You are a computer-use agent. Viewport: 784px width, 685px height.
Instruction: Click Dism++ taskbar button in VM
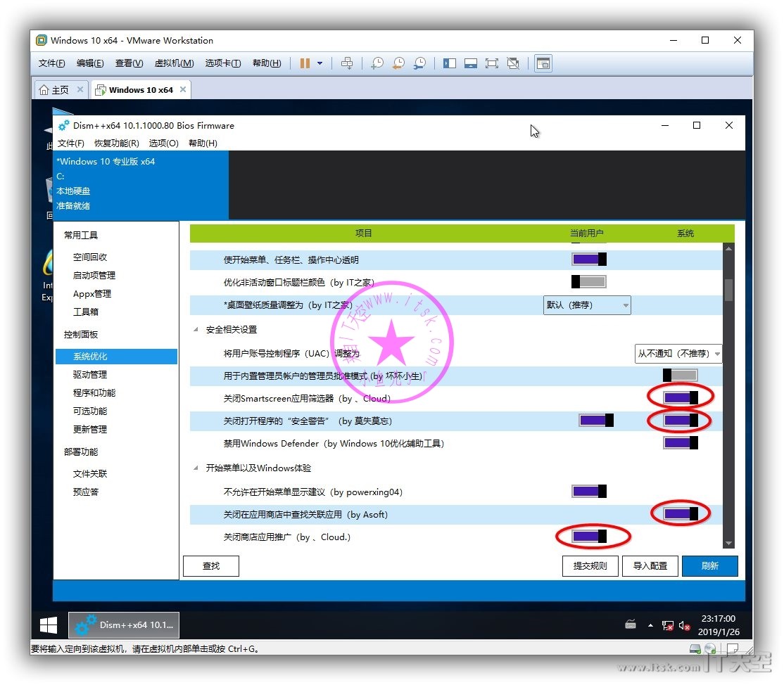pos(123,625)
